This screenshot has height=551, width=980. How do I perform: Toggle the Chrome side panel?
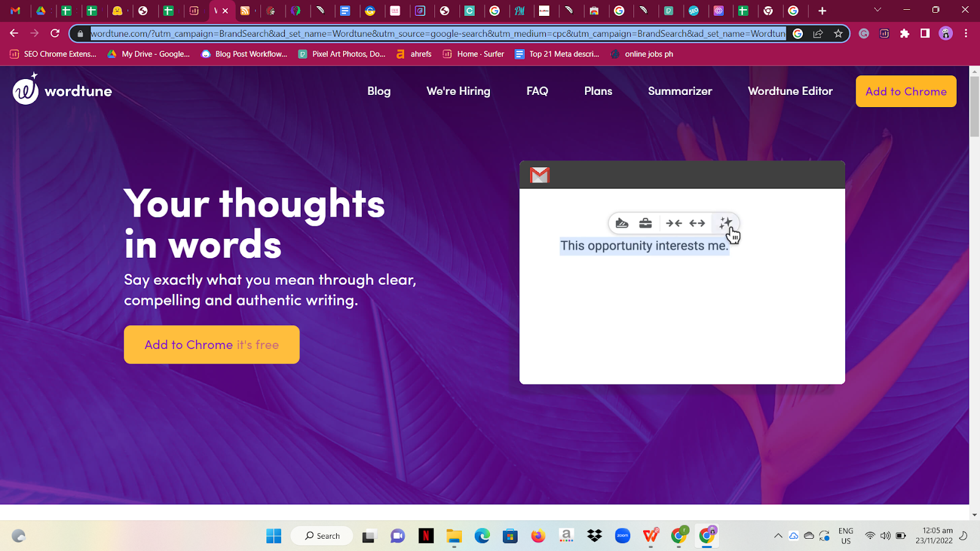click(925, 34)
